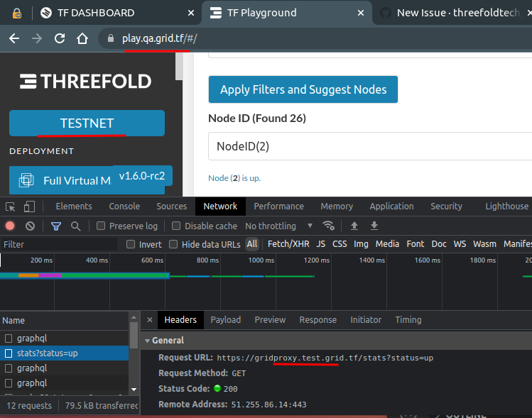The image size is (532, 418).
Task: Go back with the browser back arrow
Action: 14,38
